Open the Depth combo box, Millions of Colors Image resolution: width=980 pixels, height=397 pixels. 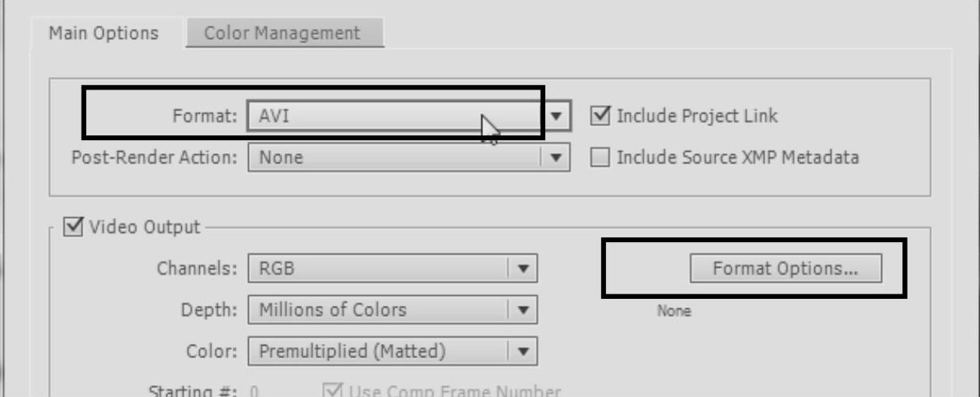click(x=378, y=310)
